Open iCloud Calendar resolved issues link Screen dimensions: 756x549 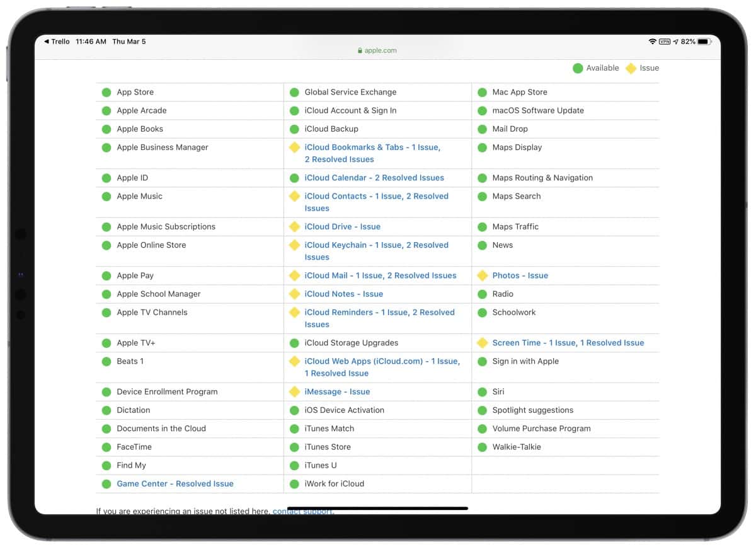[374, 178]
